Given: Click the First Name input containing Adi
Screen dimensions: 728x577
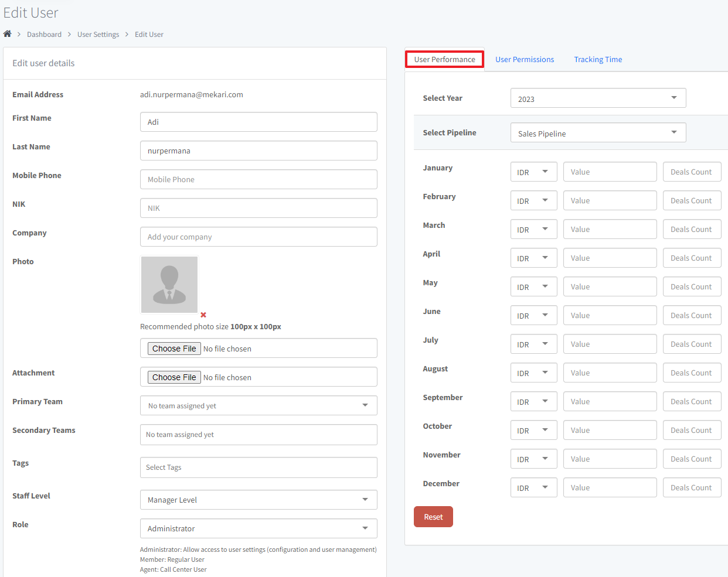Looking at the screenshot, I should [258, 121].
